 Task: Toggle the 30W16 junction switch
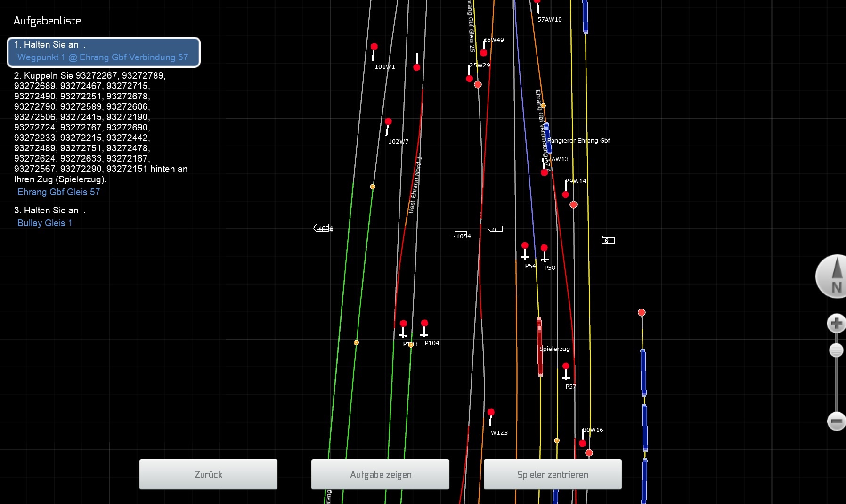pyautogui.click(x=583, y=443)
